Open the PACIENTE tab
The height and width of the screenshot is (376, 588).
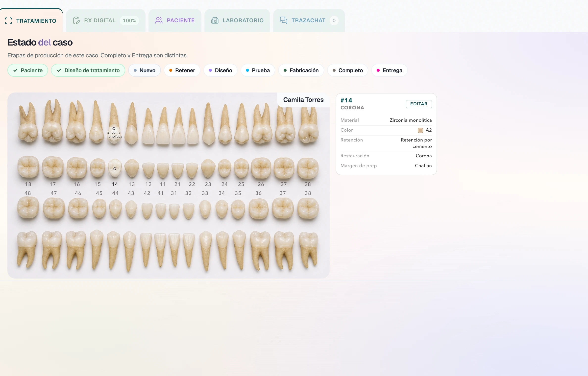click(175, 21)
